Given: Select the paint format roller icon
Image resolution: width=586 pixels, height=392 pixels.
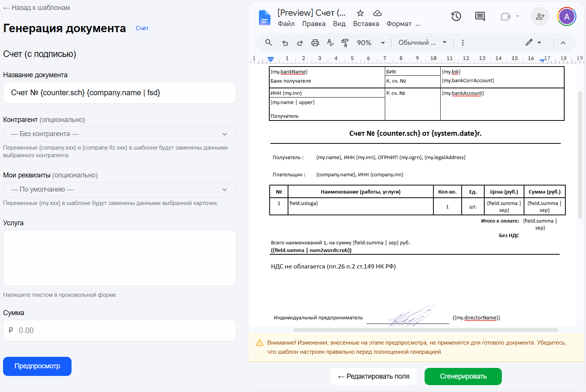Looking at the screenshot, I should pos(345,43).
